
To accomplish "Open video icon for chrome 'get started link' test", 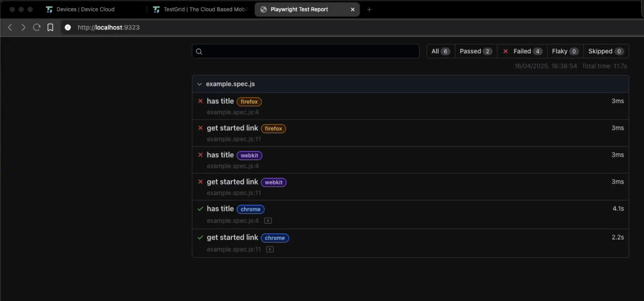I will click(270, 250).
